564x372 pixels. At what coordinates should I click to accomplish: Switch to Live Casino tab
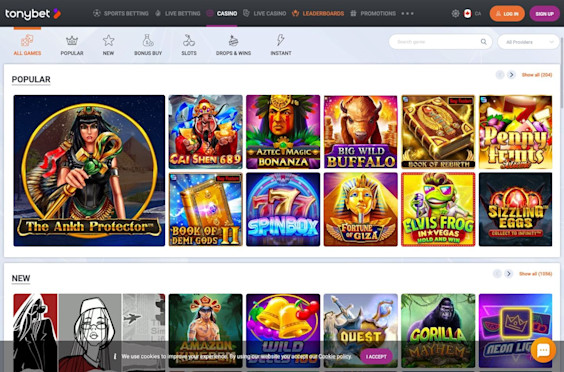(264, 13)
